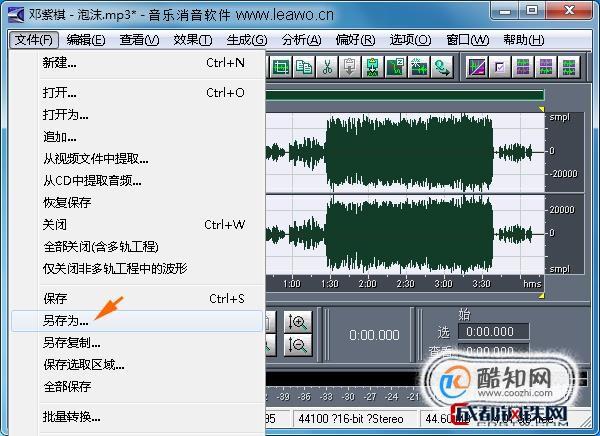Open the 窗口(W) menu
This screenshot has height=436, width=600.
(468, 40)
